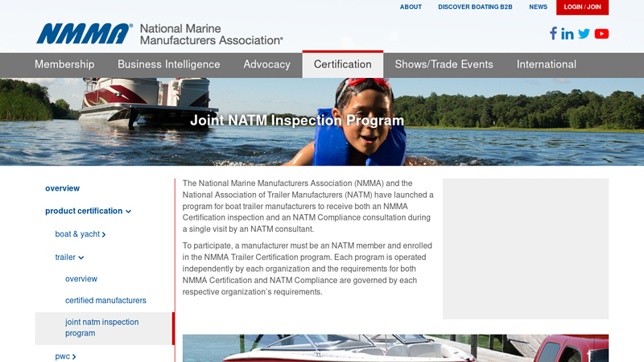
Task: Open certified manufacturers link
Action: (105, 300)
